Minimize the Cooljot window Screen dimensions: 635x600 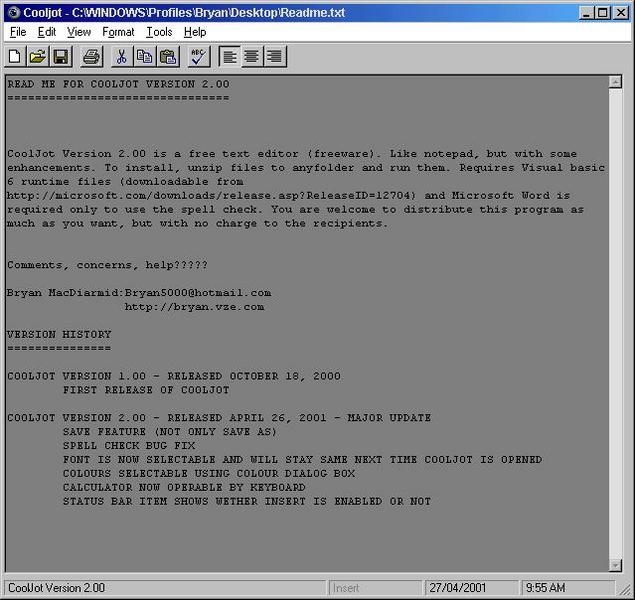pyautogui.click(x=586, y=13)
